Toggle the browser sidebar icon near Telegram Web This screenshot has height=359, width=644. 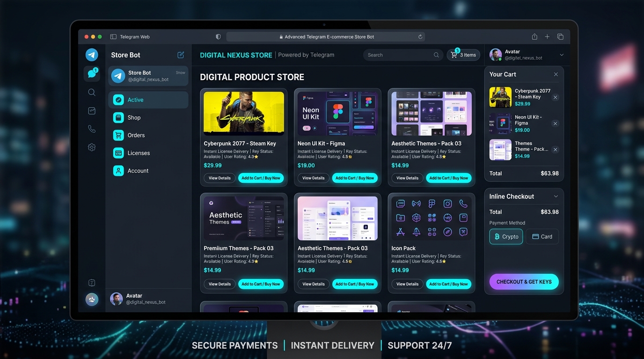coord(113,36)
